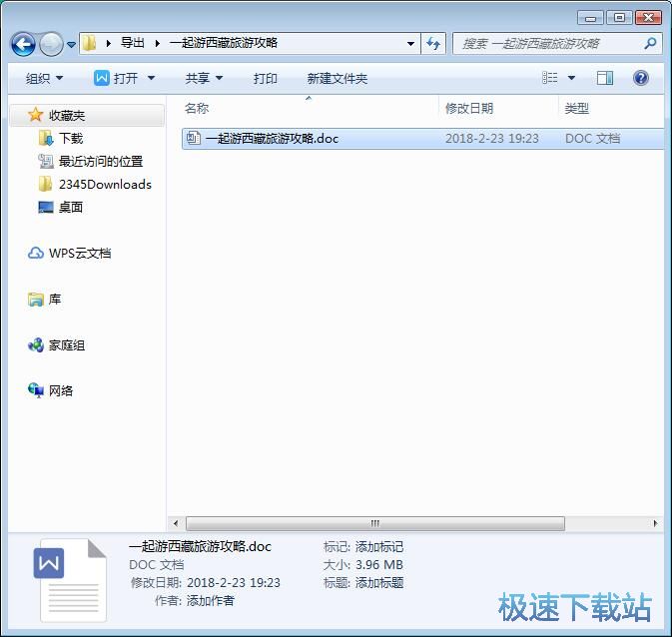672x637 pixels.
Task: Open the recent pages dropdown arrow
Action: (x=71, y=45)
